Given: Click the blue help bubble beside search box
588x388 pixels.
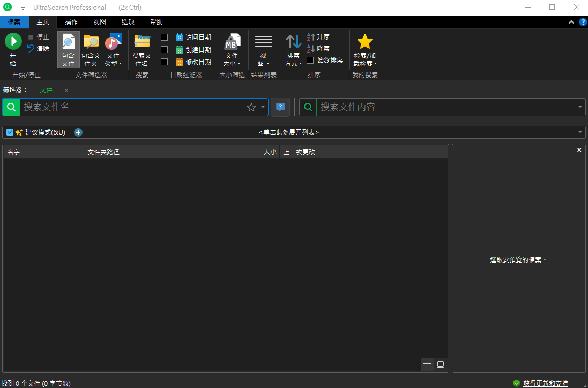Looking at the screenshot, I should [x=280, y=107].
